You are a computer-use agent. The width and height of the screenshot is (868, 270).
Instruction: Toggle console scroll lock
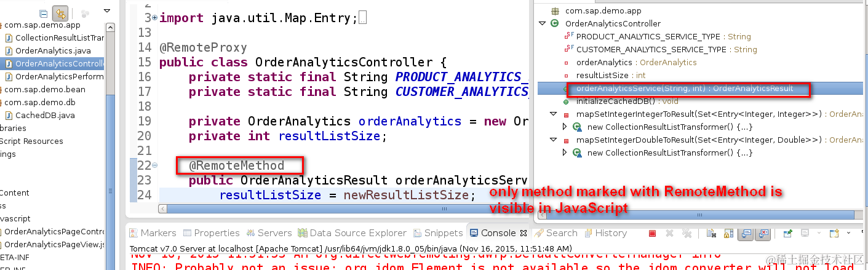pyautogui.click(x=728, y=233)
